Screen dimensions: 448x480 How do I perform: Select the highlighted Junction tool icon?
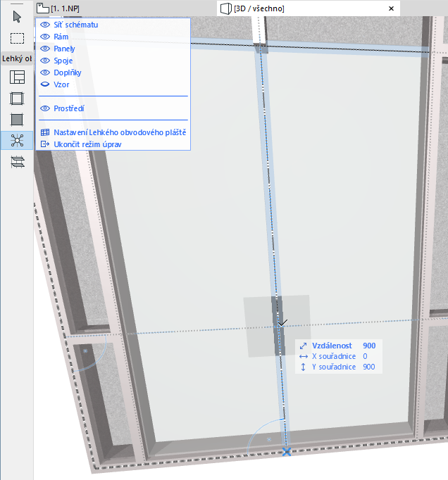click(17, 141)
